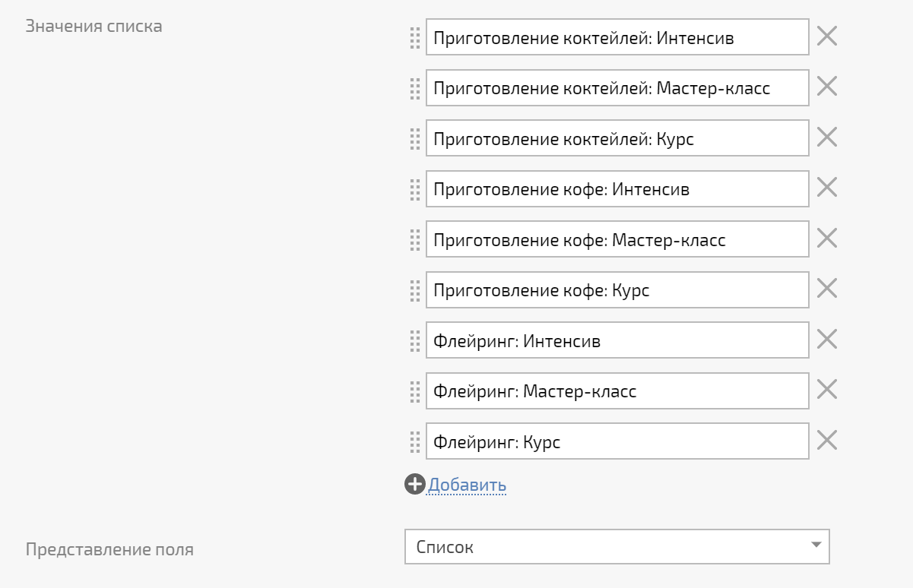Remove the 'Приготовление коктейлей: Курс' value
The image size is (913, 588).
(826, 138)
